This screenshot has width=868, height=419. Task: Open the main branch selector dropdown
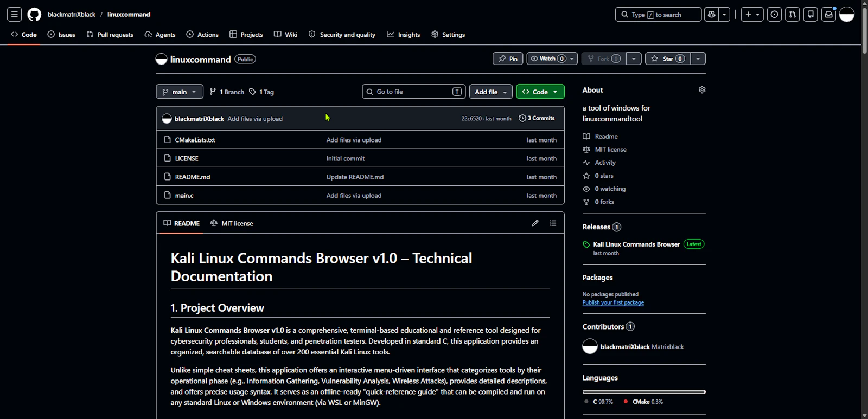click(x=180, y=92)
